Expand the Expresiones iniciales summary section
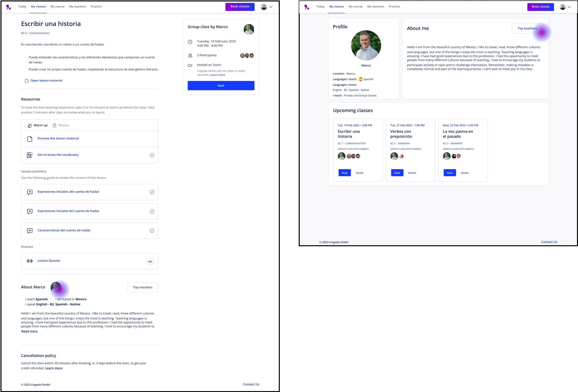578x392 pixels. point(90,192)
